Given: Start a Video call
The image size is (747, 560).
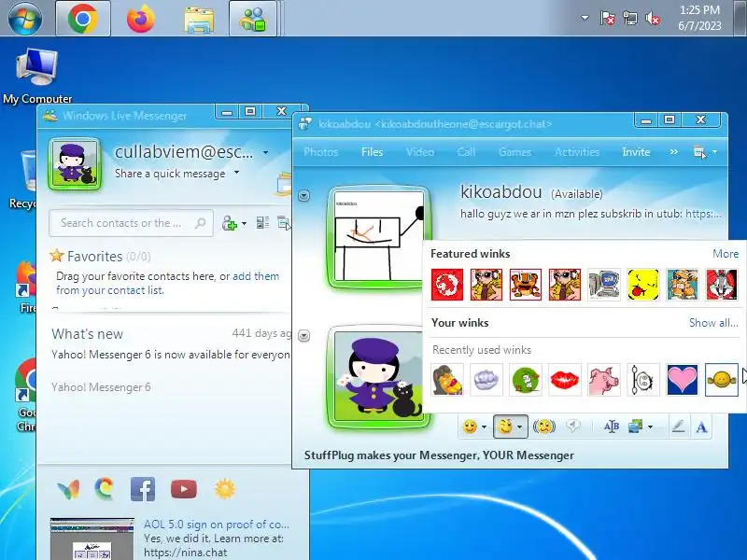Looking at the screenshot, I should click(x=419, y=152).
